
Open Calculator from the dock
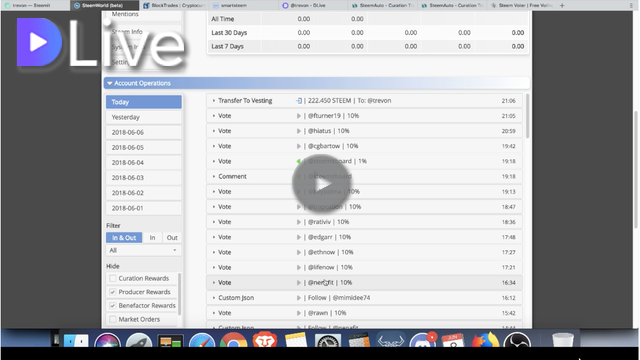[x=359, y=340]
